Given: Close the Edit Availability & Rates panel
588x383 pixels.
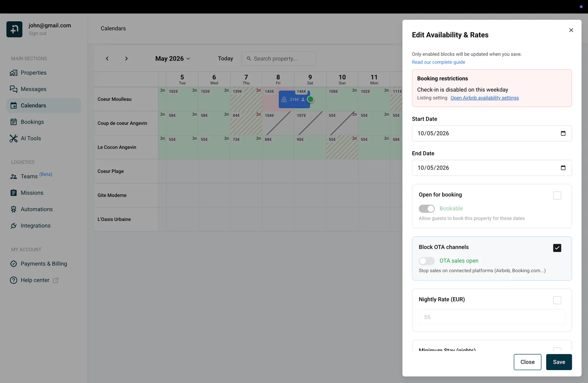Looking at the screenshot, I should [571, 30].
